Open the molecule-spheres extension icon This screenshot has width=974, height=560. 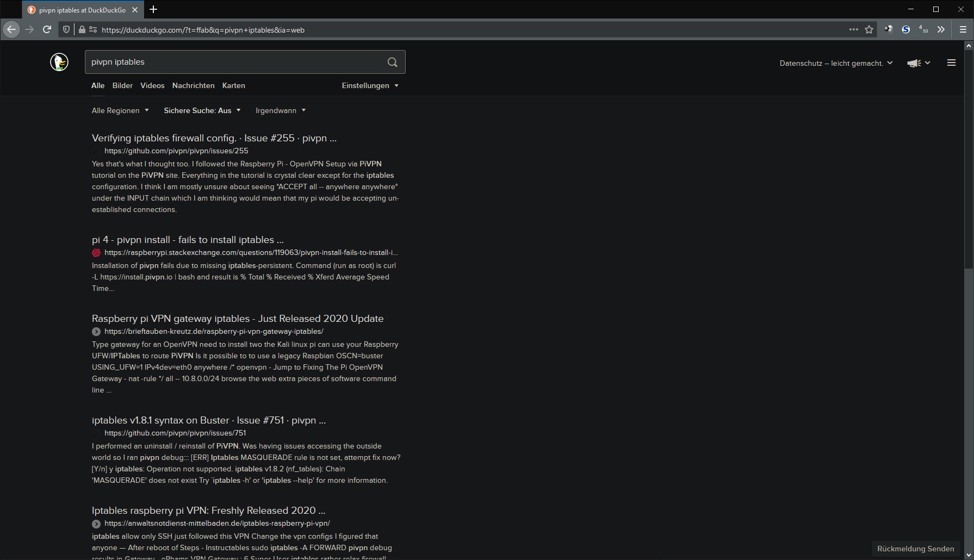pyautogui.click(x=888, y=29)
